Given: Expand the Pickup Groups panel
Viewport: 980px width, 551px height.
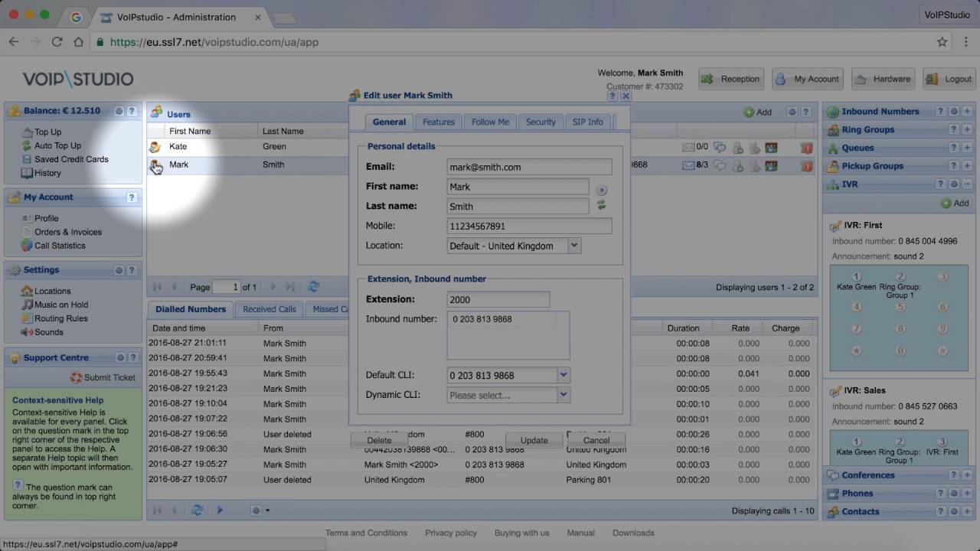Looking at the screenshot, I should coord(968,166).
